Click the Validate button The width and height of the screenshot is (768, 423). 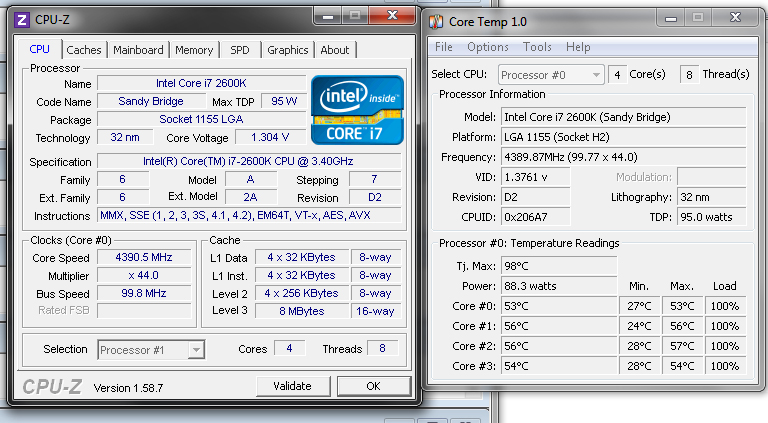point(292,386)
